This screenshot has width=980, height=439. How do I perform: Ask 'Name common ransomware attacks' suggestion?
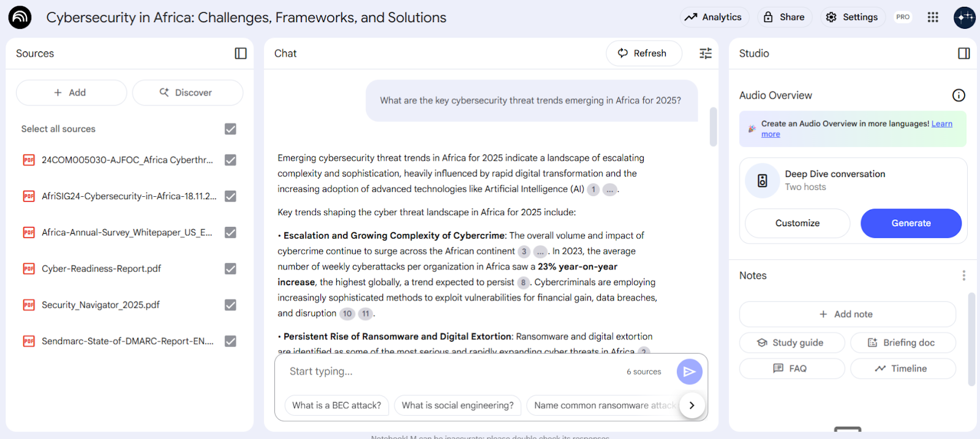coord(603,405)
